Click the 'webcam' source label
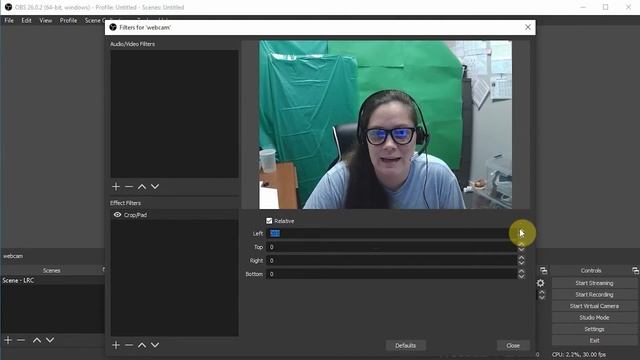The image size is (640, 360). click(x=13, y=256)
